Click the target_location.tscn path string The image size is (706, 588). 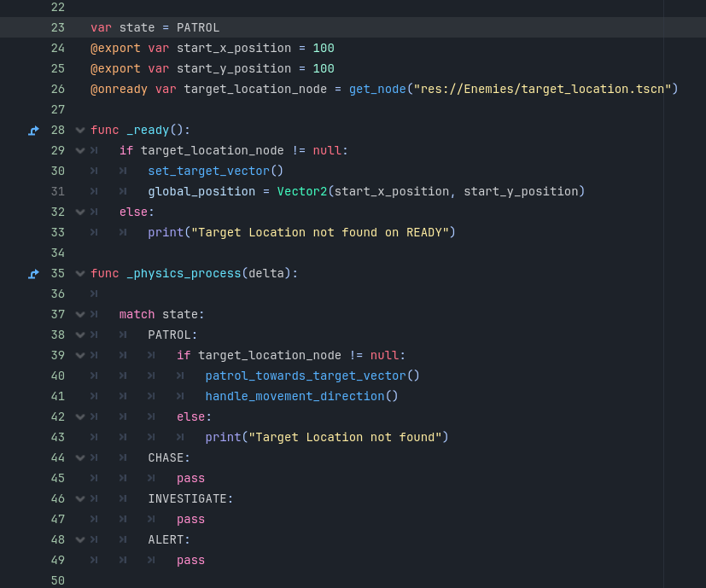(x=543, y=89)
